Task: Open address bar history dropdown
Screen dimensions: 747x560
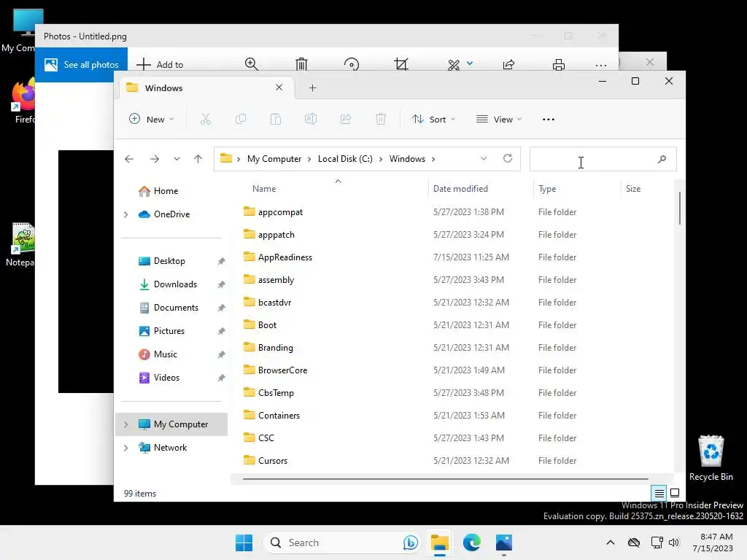Action: [x=484, y=158]
